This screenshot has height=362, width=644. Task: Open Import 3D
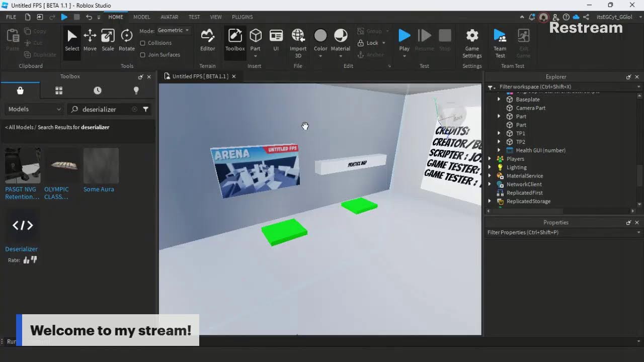(298, 43)
